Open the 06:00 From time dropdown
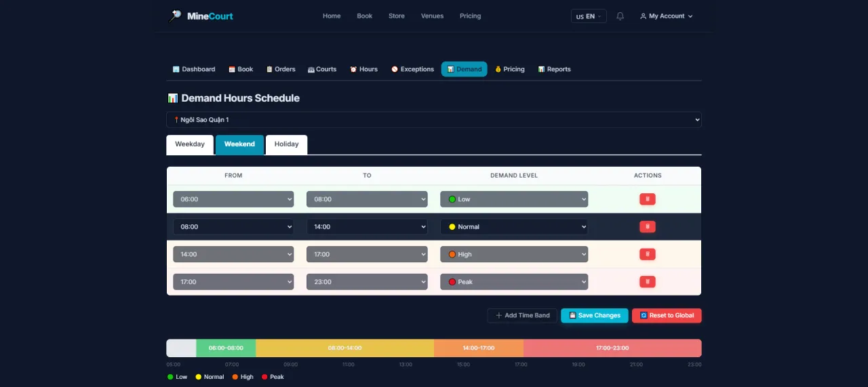 tap(233, 199)
